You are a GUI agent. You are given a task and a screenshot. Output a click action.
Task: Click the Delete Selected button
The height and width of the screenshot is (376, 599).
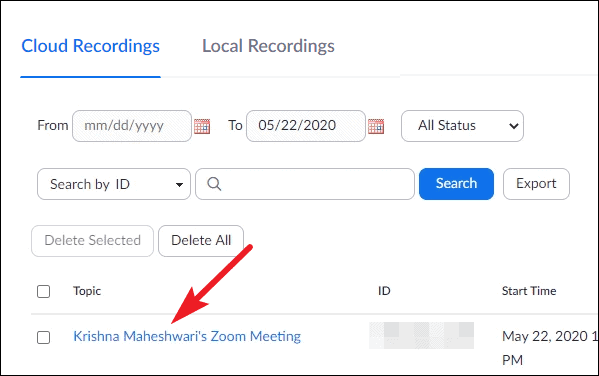pos(92,241)
